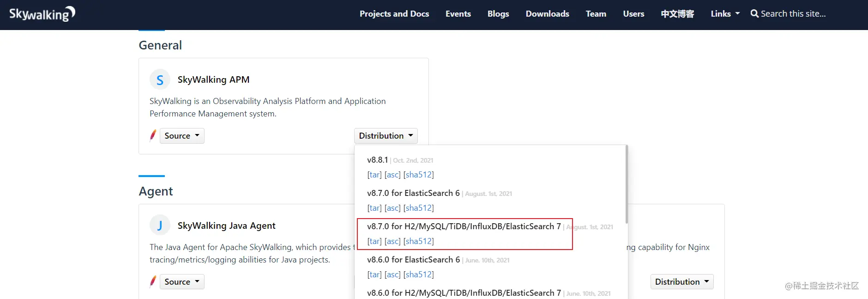
Task: Open the 中文博客 nav link
Action: (x=677, y=14)
